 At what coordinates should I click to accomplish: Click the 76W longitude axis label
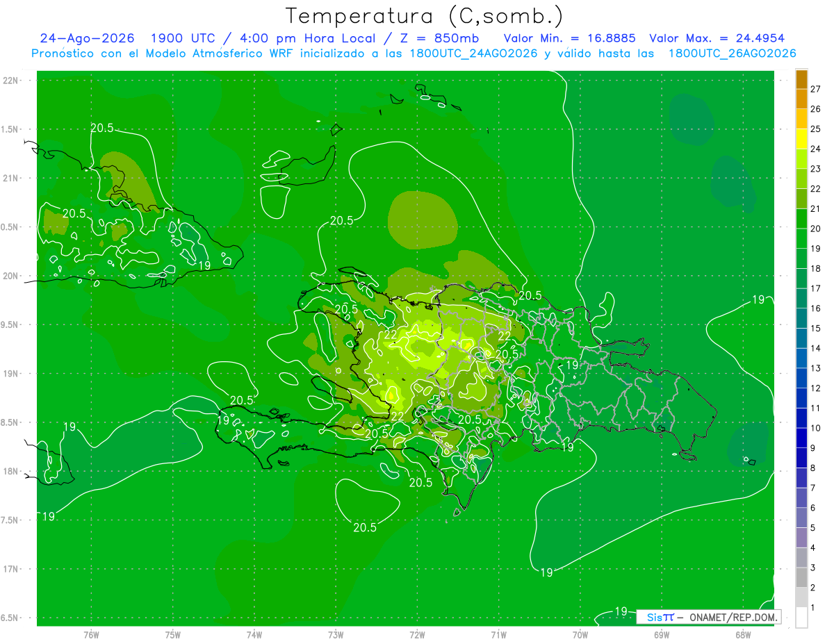point(91,635)
